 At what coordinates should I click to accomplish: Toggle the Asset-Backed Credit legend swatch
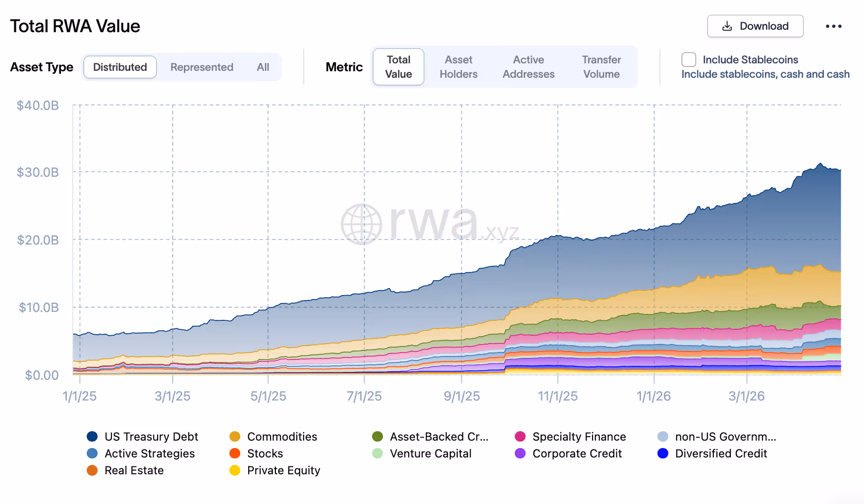click(x=378, y=437)
